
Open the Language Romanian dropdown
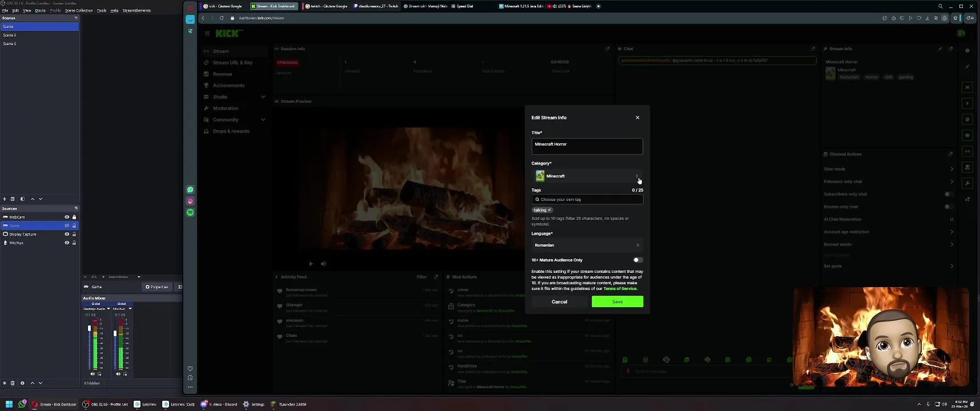point(587,245)
